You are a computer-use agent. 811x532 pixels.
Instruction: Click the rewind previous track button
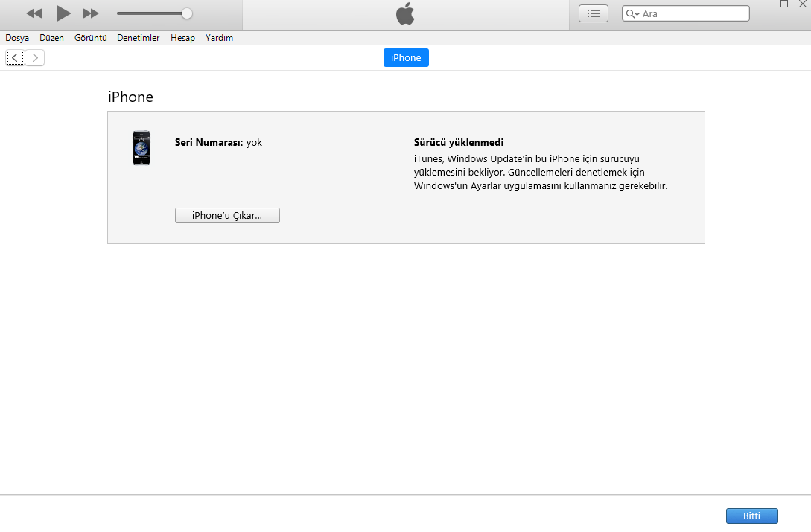tap(34, 13)
